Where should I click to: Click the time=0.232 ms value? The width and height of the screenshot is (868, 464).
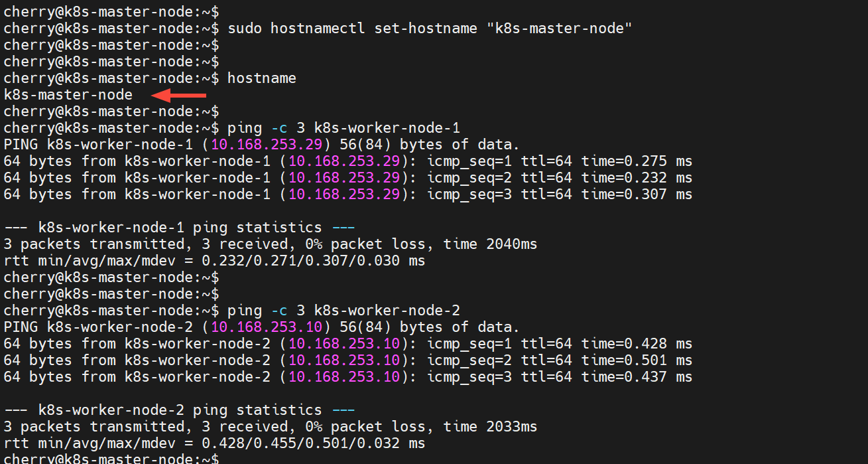point(637,178)
